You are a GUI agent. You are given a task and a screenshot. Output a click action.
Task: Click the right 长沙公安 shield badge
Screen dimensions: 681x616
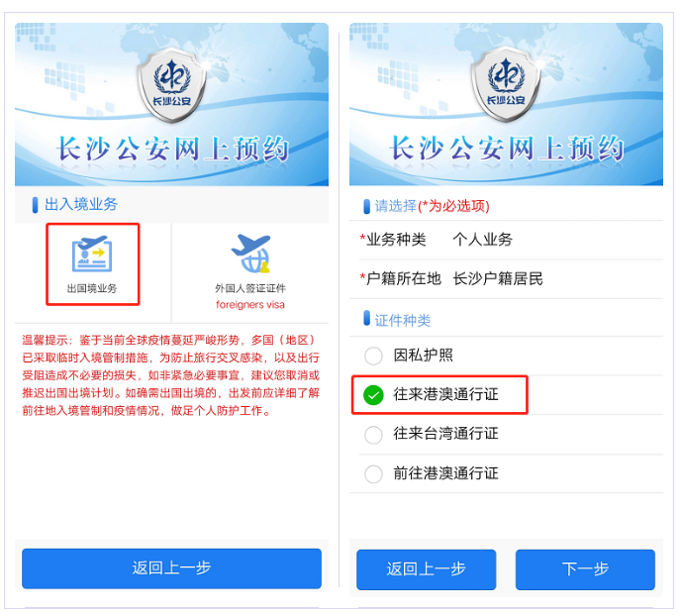[x=506, y=85]
